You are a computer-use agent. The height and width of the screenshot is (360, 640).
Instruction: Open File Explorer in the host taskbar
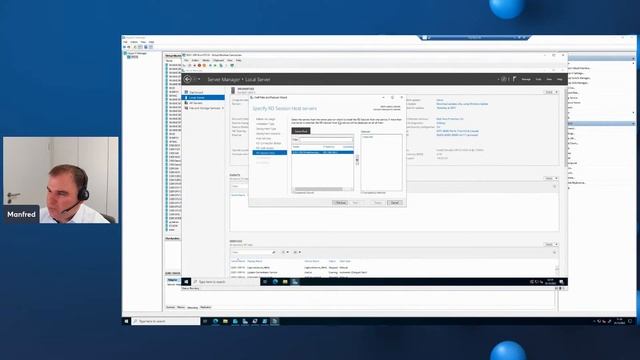[225, 321]
